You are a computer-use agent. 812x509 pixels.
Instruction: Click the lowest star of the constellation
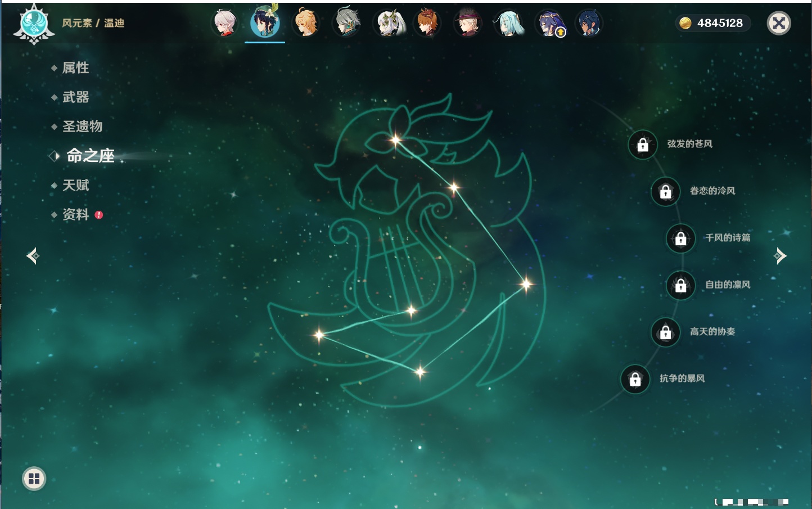[419, 371]
